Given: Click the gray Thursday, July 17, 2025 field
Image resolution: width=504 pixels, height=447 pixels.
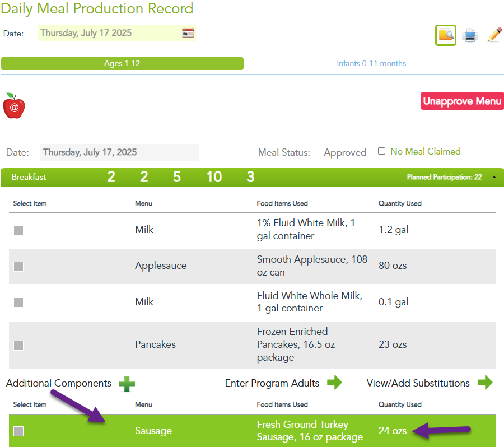Looking at the screenshot, I should 119,152.
